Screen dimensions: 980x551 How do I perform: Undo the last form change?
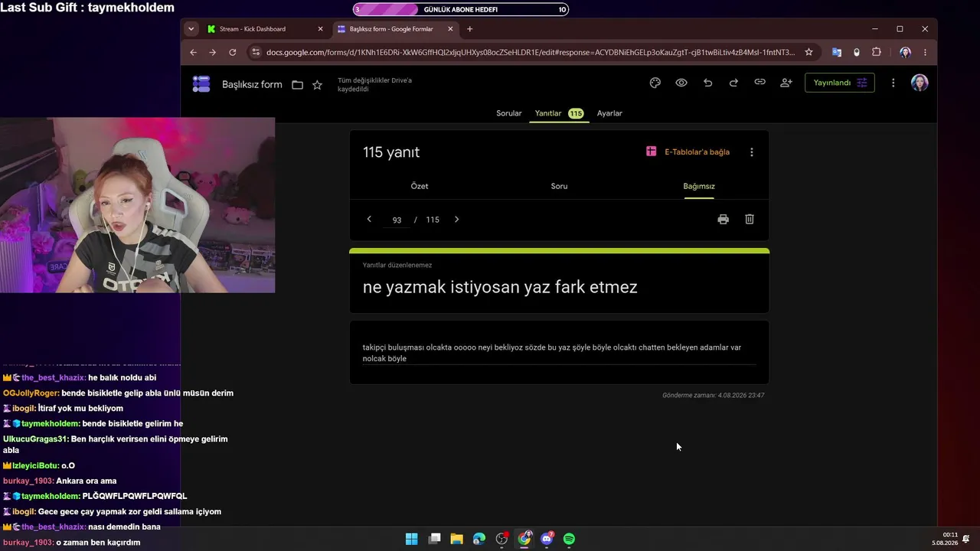[x=707, y=83]
